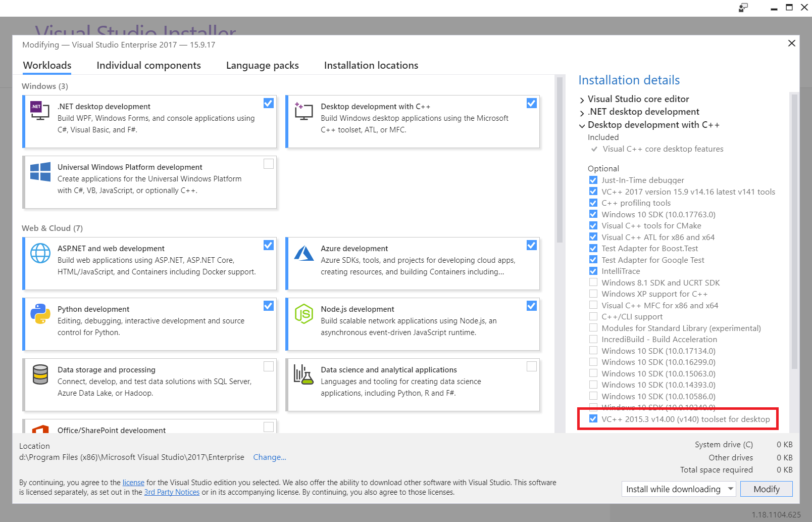Check Data science and analytical applications workload
This screenshot has width=812, height=522.
point(532,366)
